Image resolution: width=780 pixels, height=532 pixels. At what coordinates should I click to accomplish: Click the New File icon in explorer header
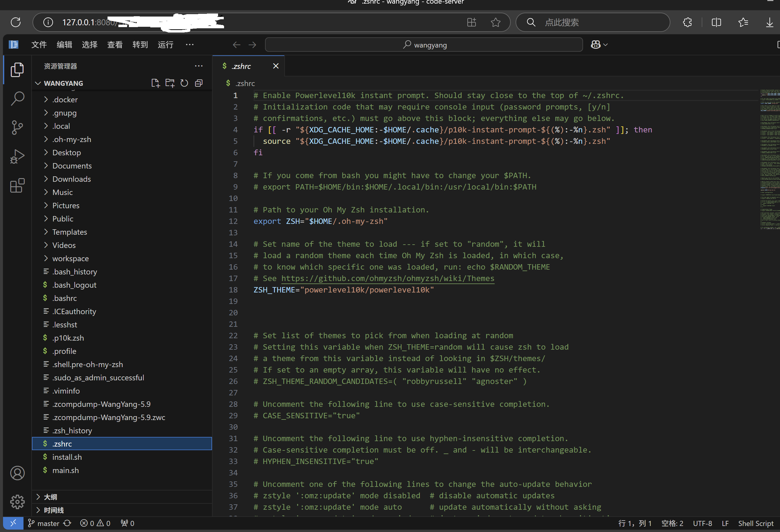155,83
